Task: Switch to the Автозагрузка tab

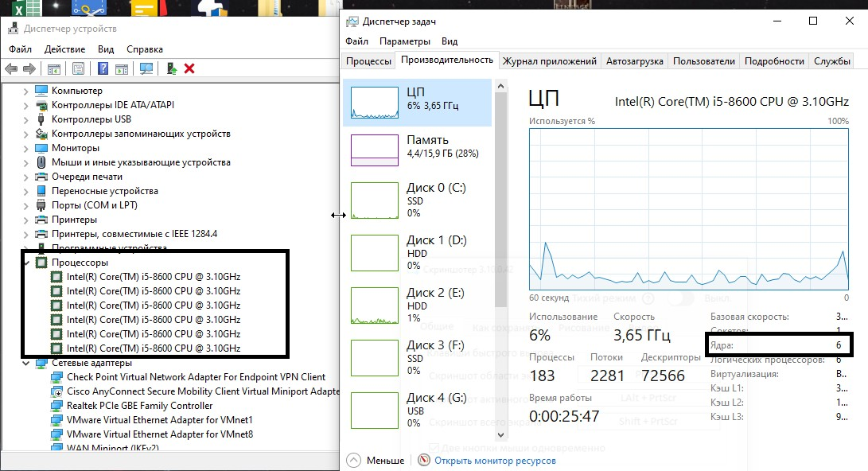Action: 634,61
